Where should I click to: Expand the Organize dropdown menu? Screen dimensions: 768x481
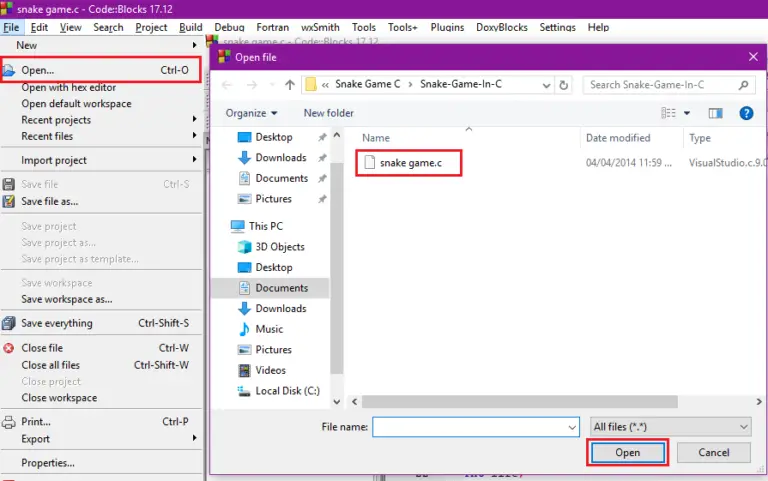[x=251, y=113]
